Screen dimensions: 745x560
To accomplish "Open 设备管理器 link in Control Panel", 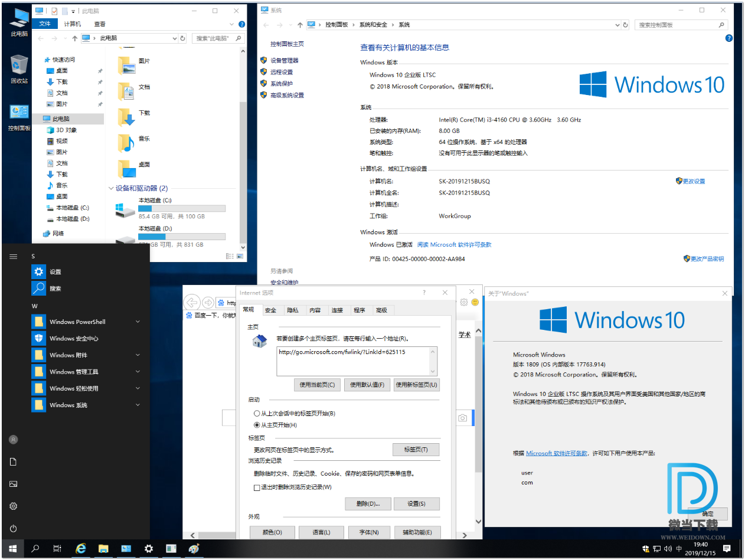I will pos(285,60).
